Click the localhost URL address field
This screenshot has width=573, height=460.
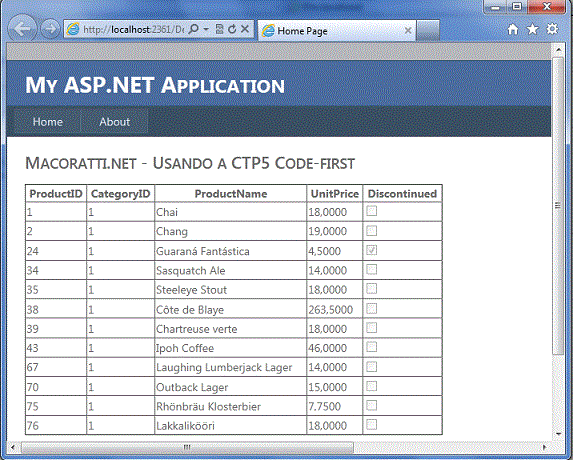(x=133, y=29)
